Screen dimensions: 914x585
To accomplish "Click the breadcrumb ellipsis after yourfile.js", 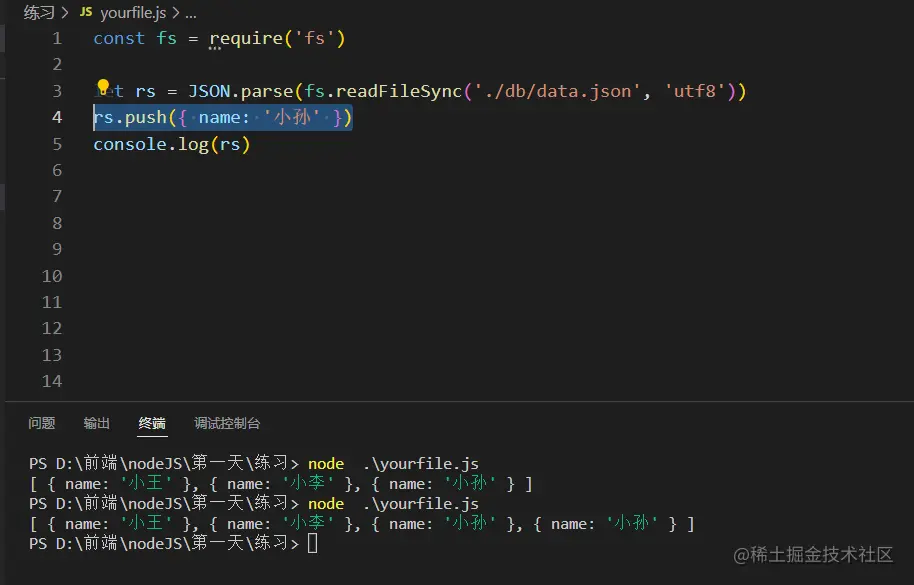I will tap(191, 13).
